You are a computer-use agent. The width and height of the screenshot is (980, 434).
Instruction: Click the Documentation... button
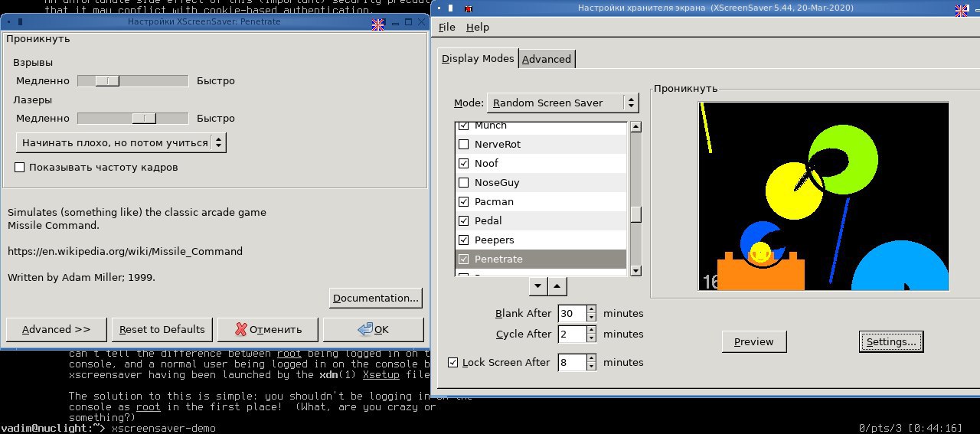[x=376, y=298]
